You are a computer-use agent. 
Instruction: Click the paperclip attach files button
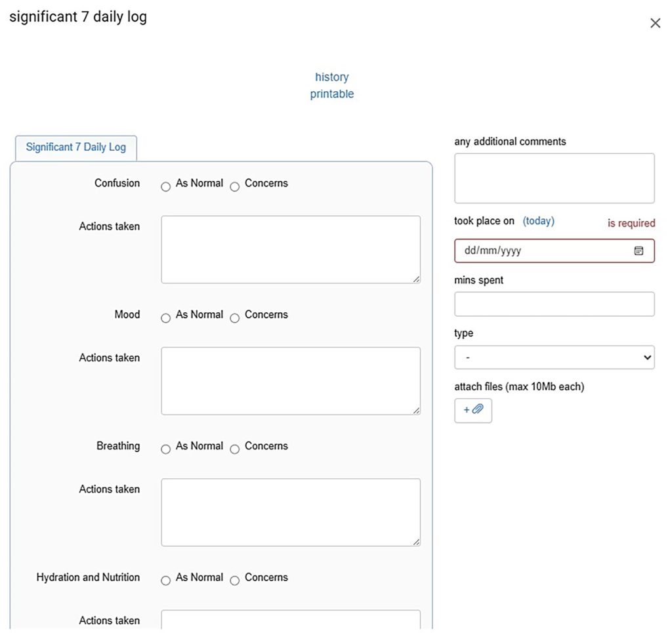[x=472, y=410]
